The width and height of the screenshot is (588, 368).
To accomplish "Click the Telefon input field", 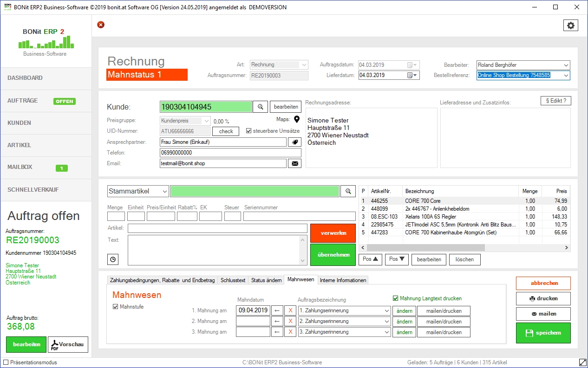I will (230, 153).
